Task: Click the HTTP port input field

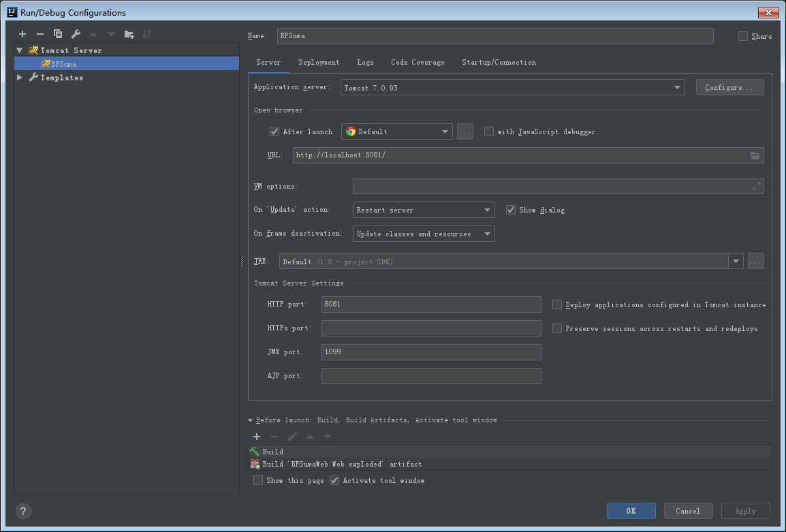Action: pyautogui.click(x=431, y=304)
